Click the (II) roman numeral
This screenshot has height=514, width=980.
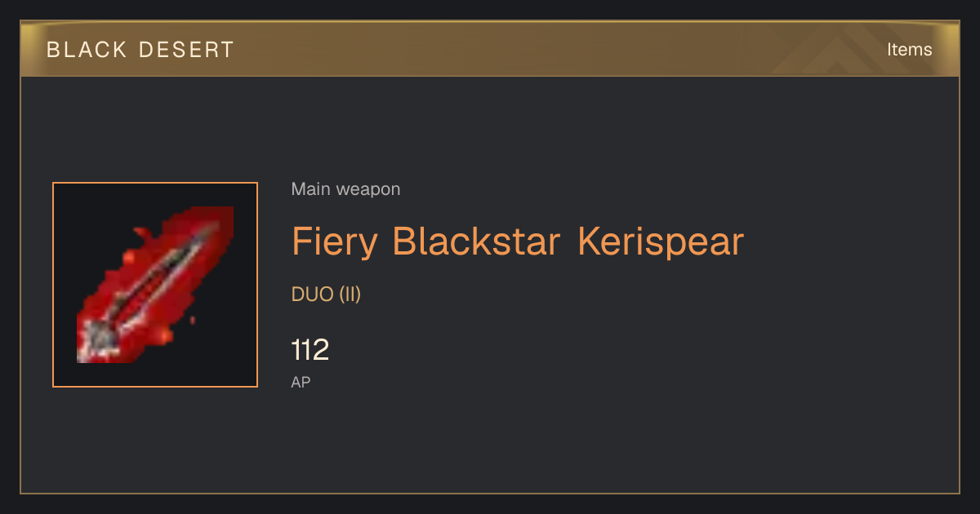point(350,295)
